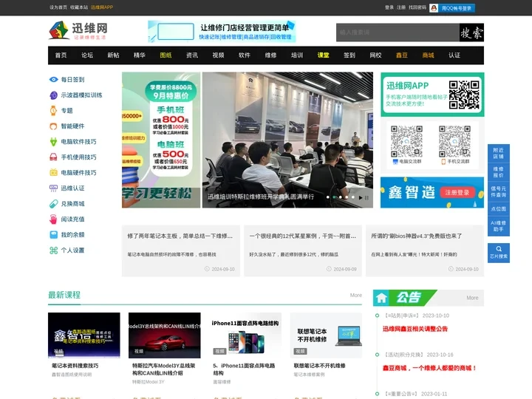This screenshot has width=532, height=399.
Task: Open 迅维网鑫豆相关调整公告 announcement
Action: [x=415, y=329]
